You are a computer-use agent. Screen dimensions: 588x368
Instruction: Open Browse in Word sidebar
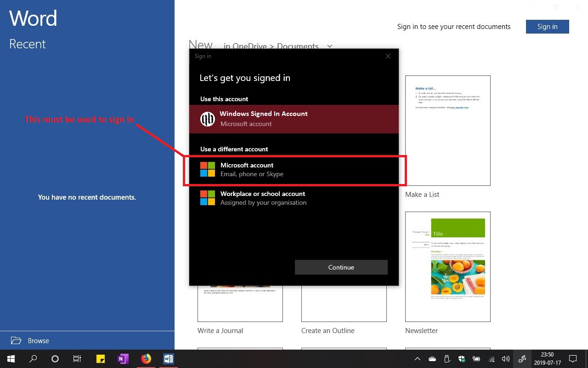click(87, 340)
